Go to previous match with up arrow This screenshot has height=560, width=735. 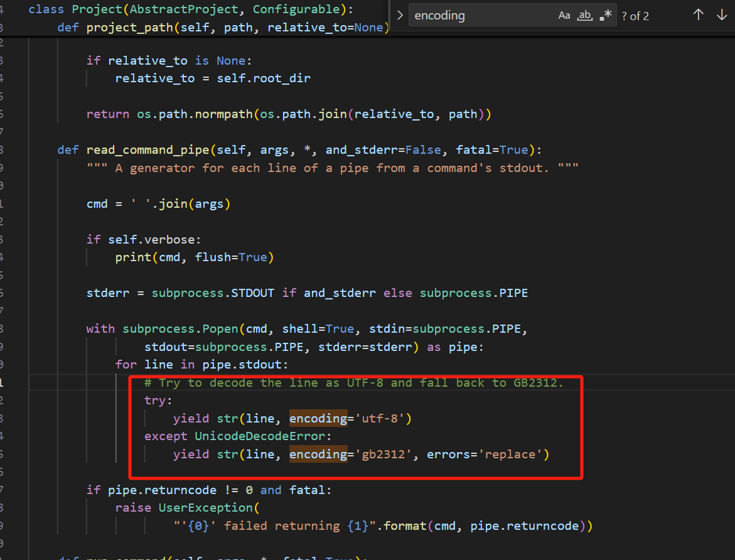(x=698, y=16)
